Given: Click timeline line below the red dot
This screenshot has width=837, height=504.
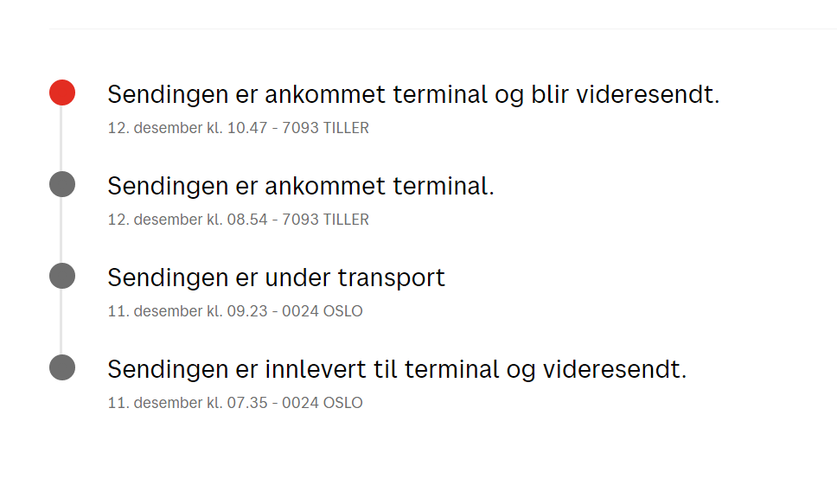Looking at the screenshot, I should (x=61, y=138).
